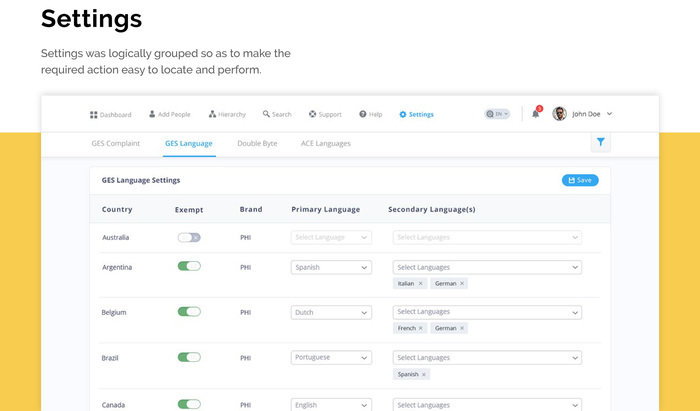Click the Canada country cell

(113, 405)
